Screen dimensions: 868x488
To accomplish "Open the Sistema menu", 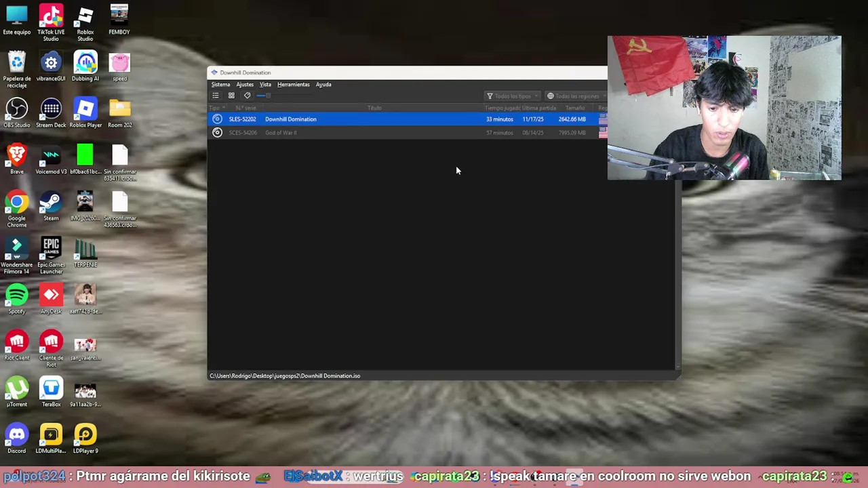I will coord(220,85).
